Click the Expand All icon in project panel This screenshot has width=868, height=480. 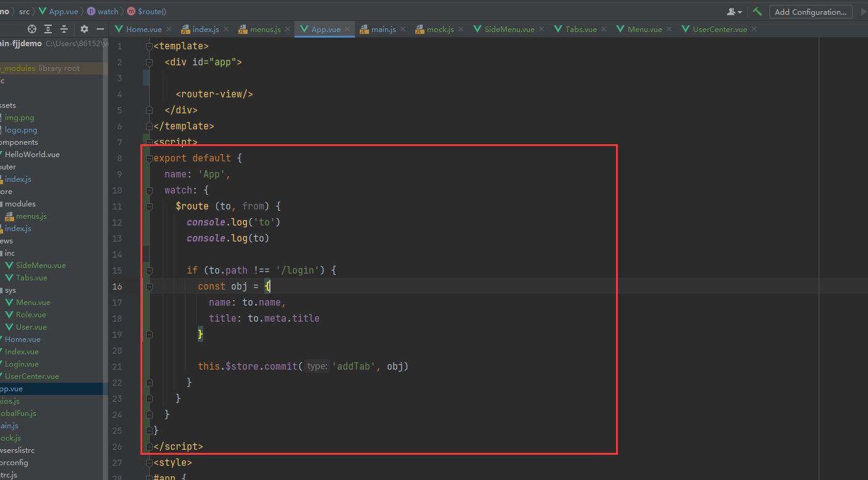tap(49, 29)
